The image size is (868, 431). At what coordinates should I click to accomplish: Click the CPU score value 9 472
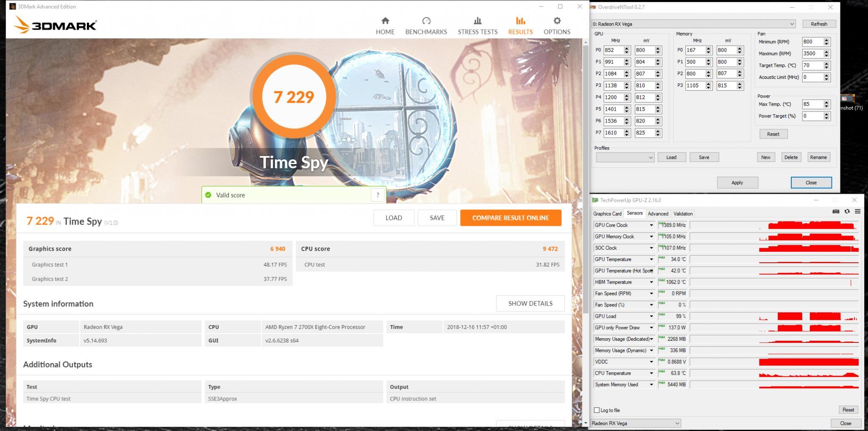point(550,249)
